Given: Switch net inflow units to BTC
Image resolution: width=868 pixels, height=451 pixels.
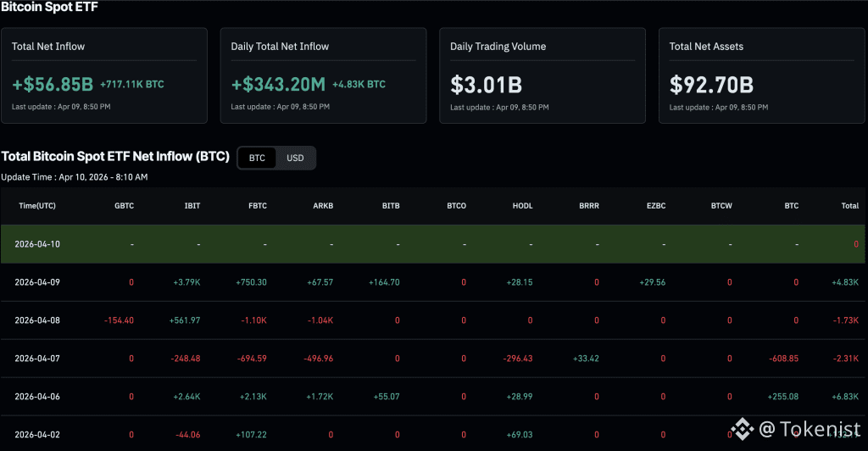Looking at the screenshot, I should pos(257,159).
